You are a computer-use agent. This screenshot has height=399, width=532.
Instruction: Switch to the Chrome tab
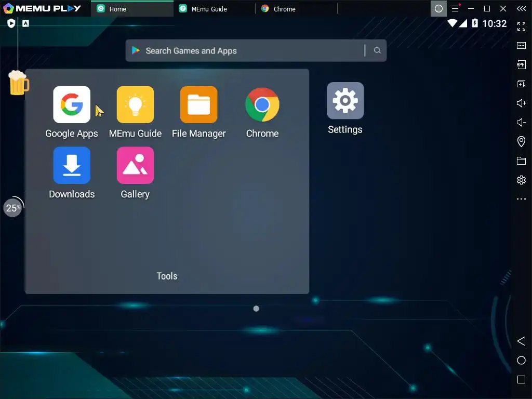[x=296, y=9]
